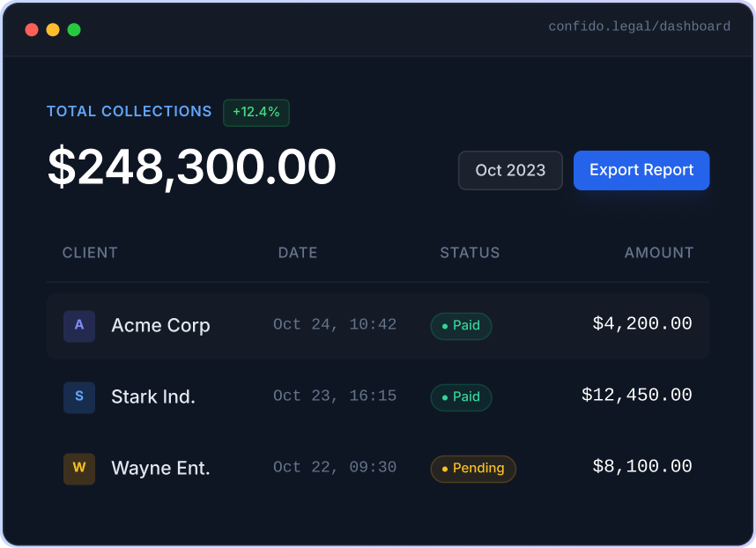Viewport: 756px width, 548px height.
Task: Open the Acme Corp client name
Action: click(160, 326)
